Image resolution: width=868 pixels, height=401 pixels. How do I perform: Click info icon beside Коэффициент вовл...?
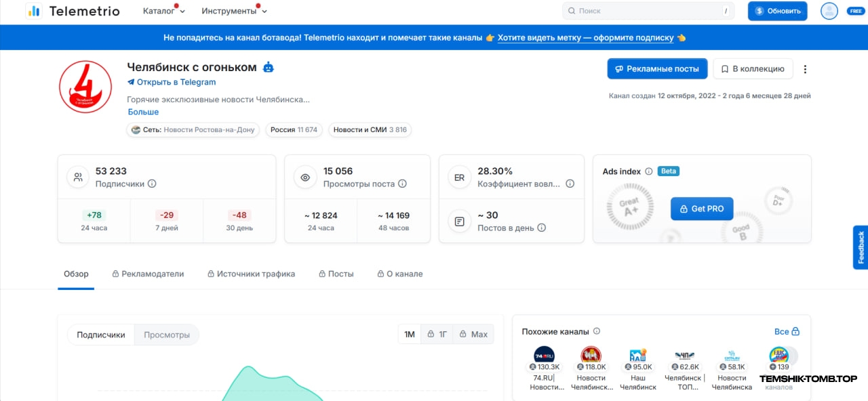click(570, 184)
